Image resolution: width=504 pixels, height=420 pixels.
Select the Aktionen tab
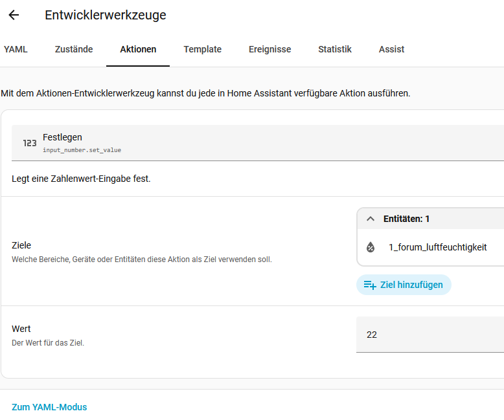(x=138, y=49)
